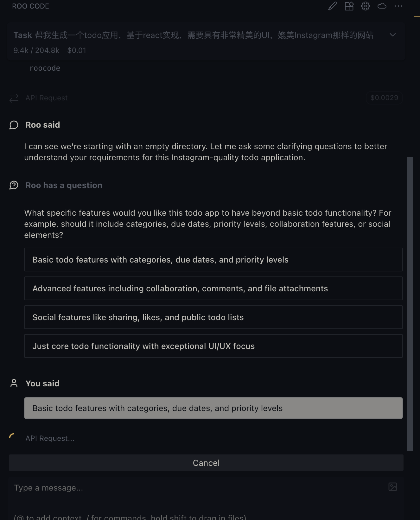420x520 pixels.
Task: Expand the task header chevron
Action: [393, 35]
